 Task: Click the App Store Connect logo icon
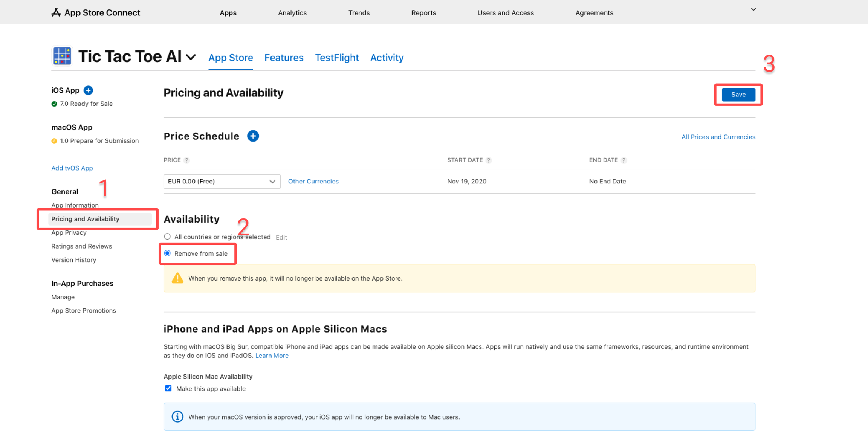56,12
